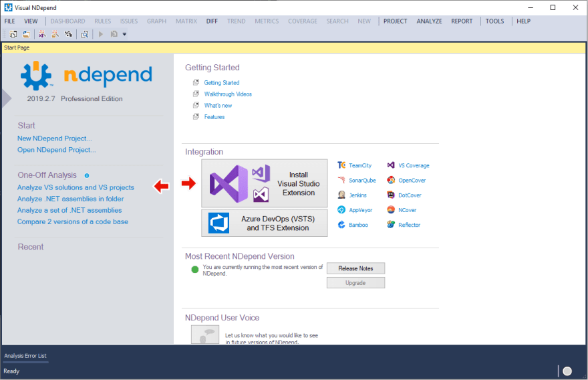Image resolution: width=588 pixels, height=380 pixels.
Task: Open the What's new link
Action: point(218,106)
